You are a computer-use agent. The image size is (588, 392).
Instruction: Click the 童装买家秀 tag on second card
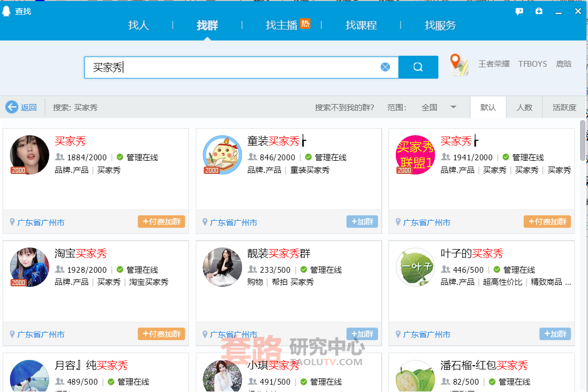tap(310, 170)
